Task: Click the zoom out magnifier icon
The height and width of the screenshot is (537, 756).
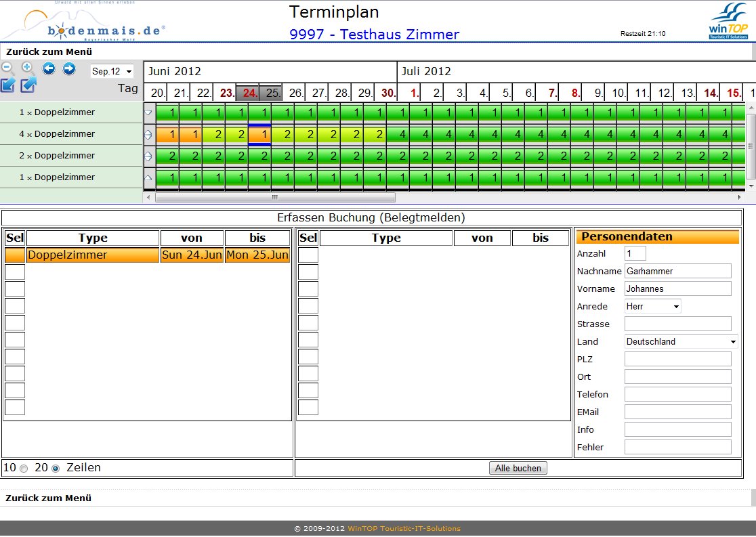Action: coord(7,68)
